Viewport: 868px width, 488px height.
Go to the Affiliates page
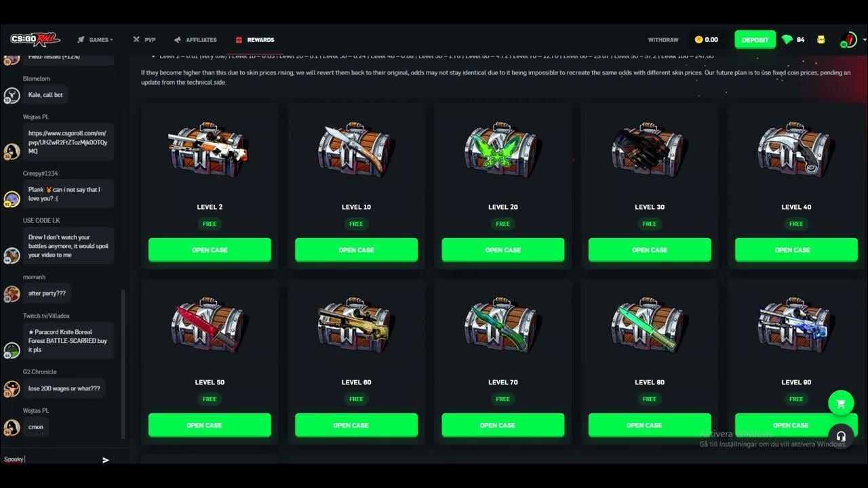[195, 40]
